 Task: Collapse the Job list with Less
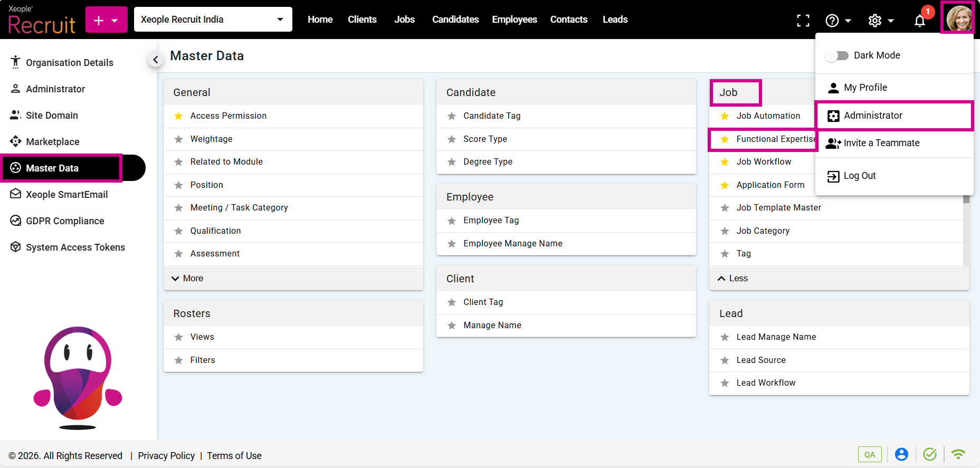pyautogui.click(x=733, y=279)
